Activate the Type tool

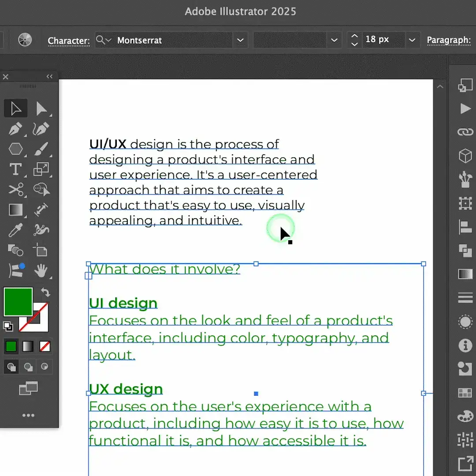(15, 169)
